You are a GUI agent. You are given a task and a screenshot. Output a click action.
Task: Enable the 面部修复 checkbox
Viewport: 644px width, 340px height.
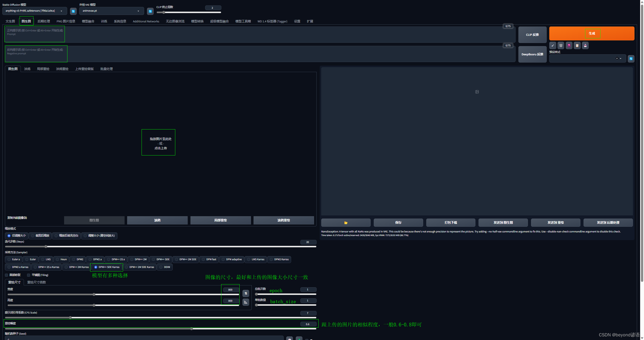point(7,275)
